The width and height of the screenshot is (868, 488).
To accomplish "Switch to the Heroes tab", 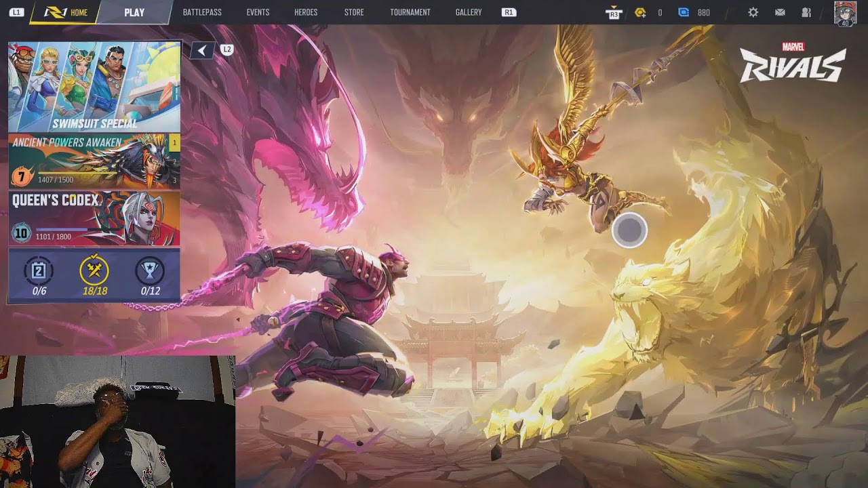I will 306,12.
